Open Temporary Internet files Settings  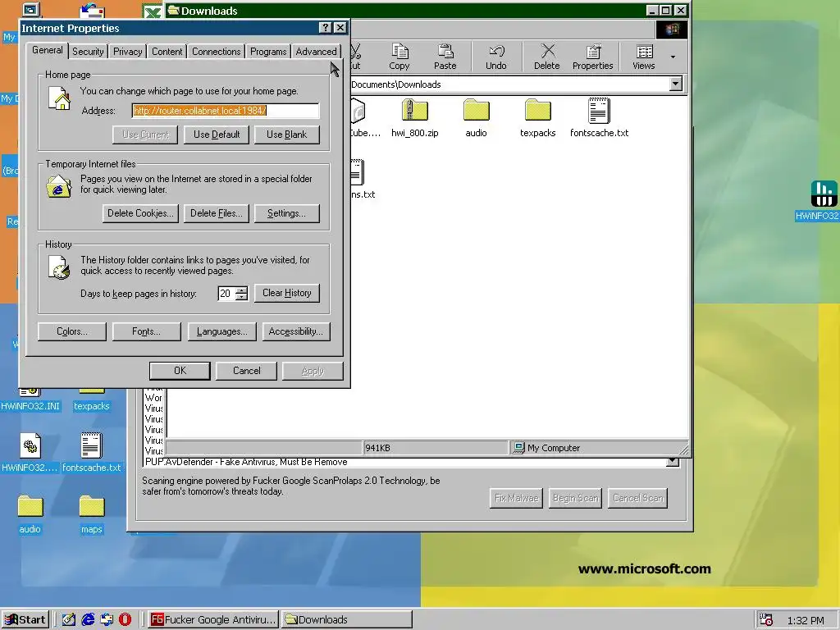pyautogui.click(x=286, y=213)
